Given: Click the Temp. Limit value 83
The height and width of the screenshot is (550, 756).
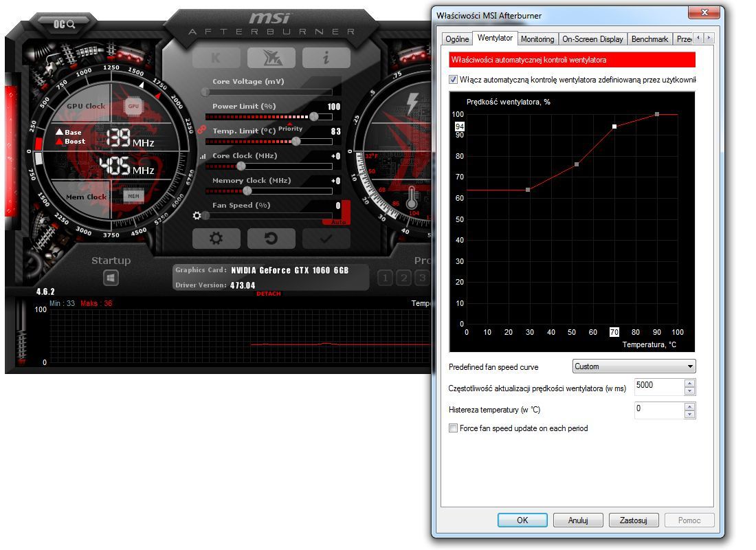Looking at the screenshot, I should tap(336, 131).
